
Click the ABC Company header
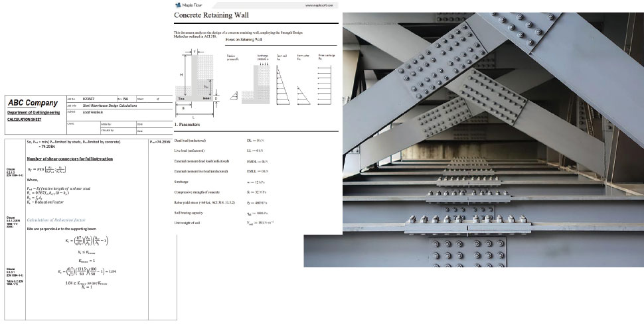[x=33, y=103]
